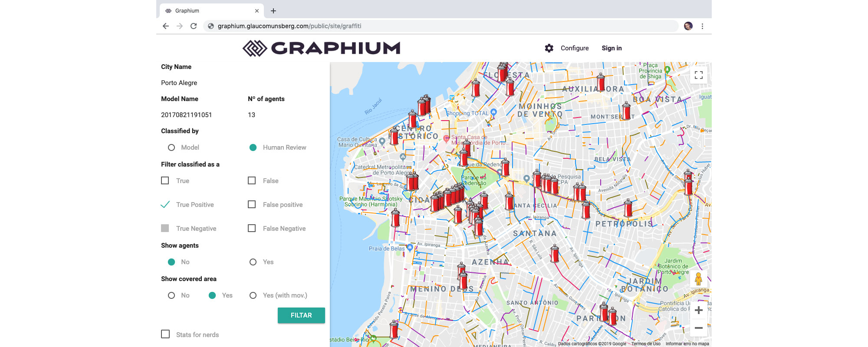Click the FILTAR button
The width and height of the screenshot is (868, 347).
[301, 315]
